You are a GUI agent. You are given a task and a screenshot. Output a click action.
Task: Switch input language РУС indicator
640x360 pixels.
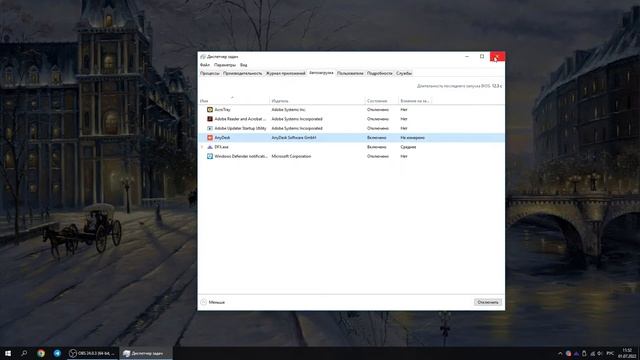click(x=610, y=353)
